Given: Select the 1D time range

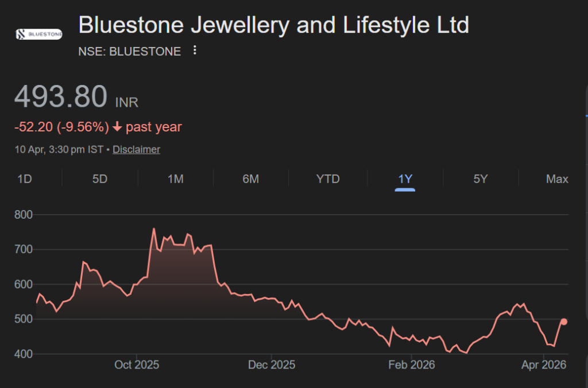Looking at the screenshot, I should pos(25,179).
